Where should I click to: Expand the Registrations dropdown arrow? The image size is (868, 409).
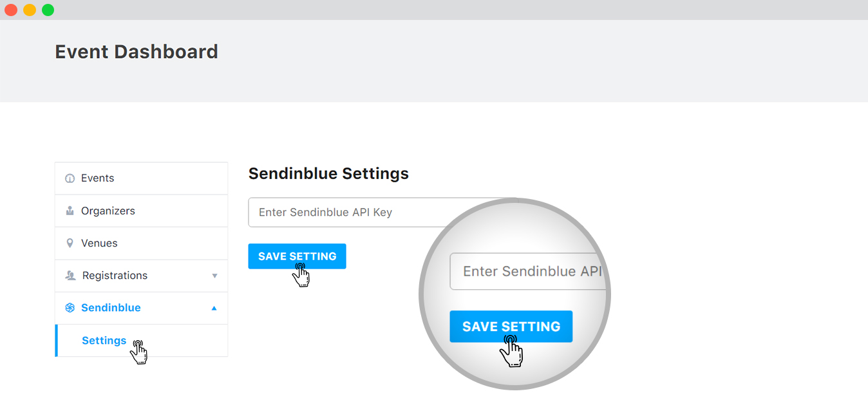(x=215, y=276)
